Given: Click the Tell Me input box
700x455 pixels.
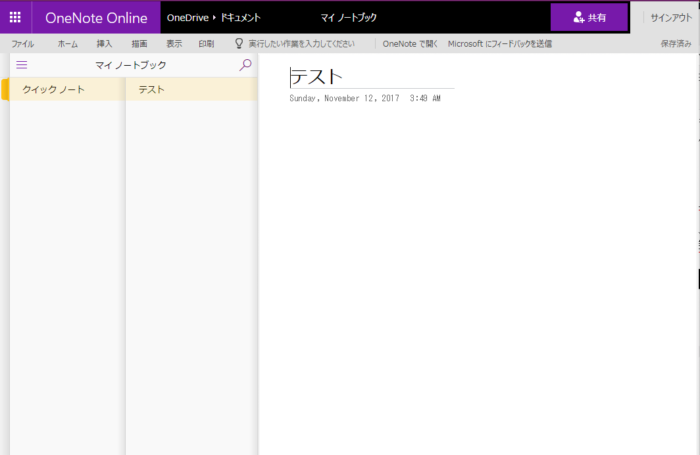Looking at the screenshot, I should click(301, 44).
